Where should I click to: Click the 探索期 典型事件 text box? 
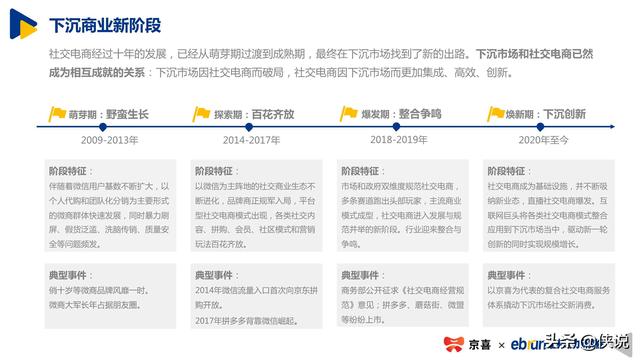pyautogui.click(x=256, y=296)
